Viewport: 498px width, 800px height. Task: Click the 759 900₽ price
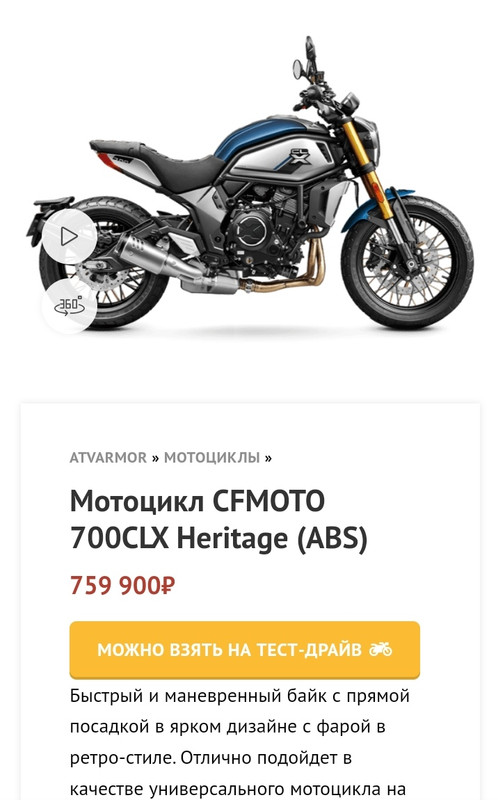(x=122, y=585)
